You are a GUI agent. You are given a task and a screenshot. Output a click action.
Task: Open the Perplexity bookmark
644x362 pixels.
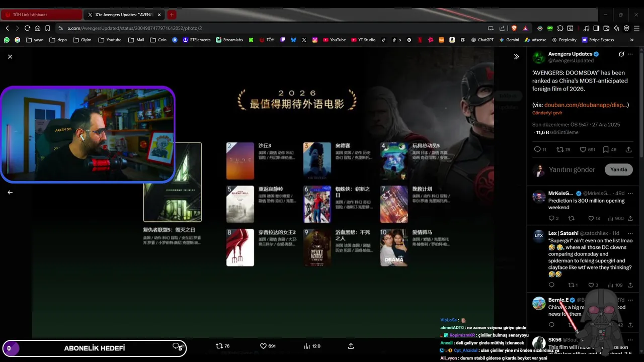pos(564,40)
